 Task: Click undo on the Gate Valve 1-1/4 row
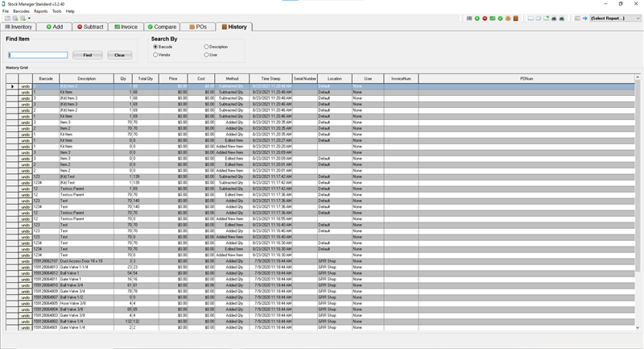tap(26, 268)
